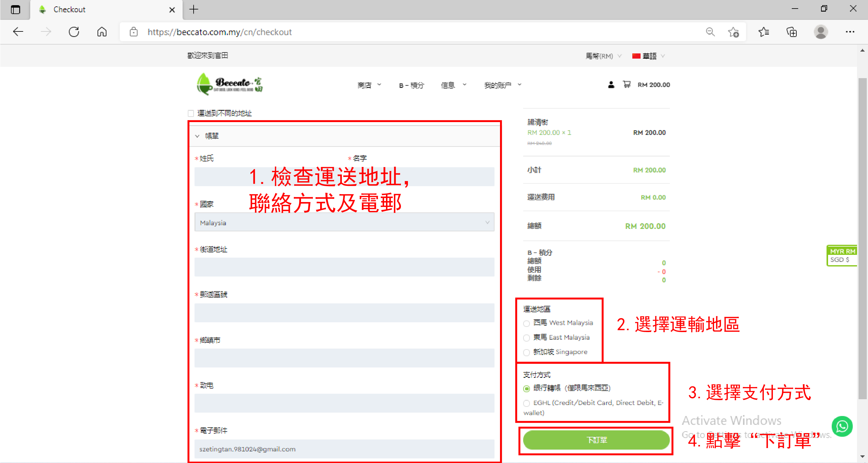Open the 華語 language dropdown
Image resolution: width=868 pixels, height=463 pixels.
(649, 56)
